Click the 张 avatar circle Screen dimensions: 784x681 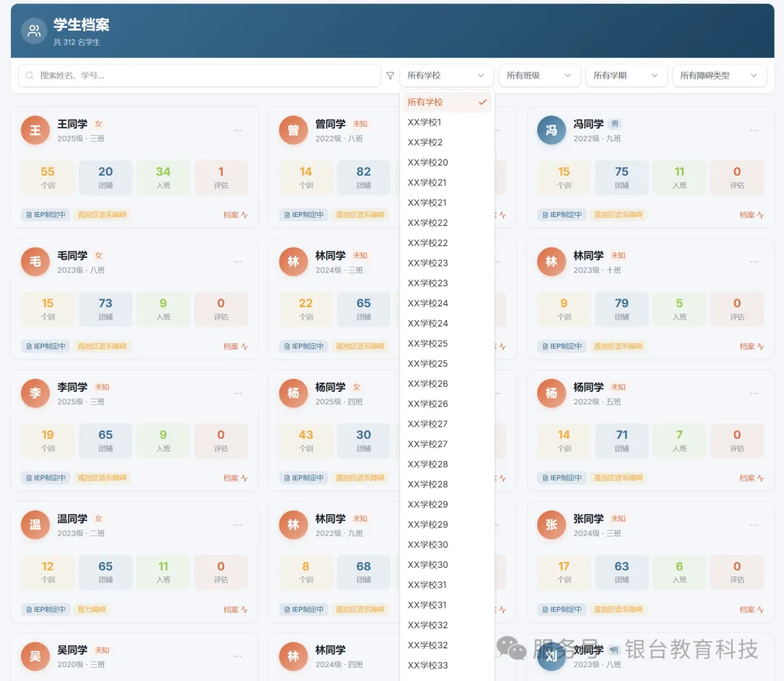551,525
